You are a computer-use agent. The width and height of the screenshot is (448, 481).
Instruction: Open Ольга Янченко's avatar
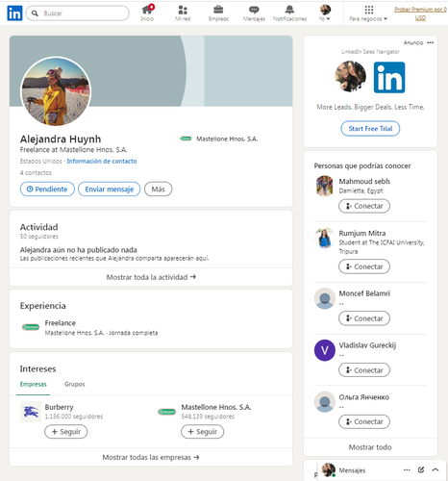click(x=325, y=402)
